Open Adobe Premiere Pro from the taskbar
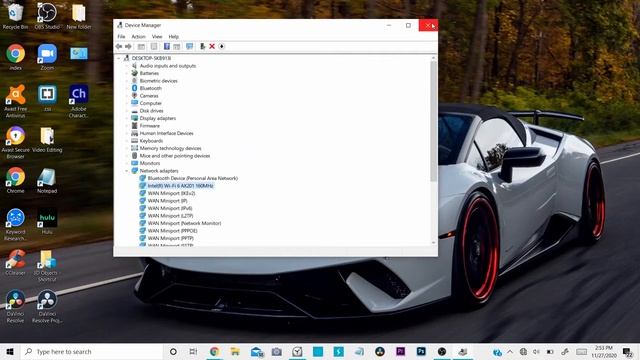 (400, 351)
